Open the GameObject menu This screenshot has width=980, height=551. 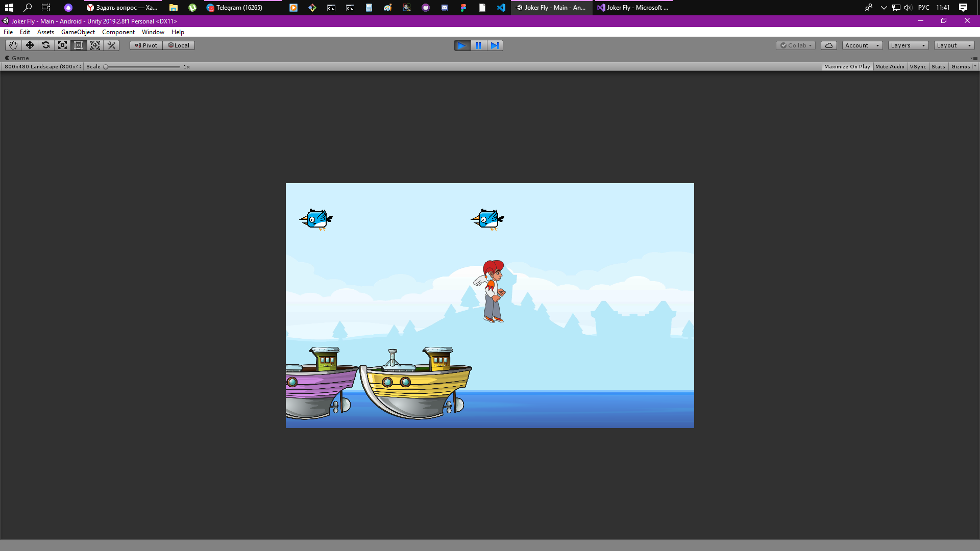click(x=78, y=32)
